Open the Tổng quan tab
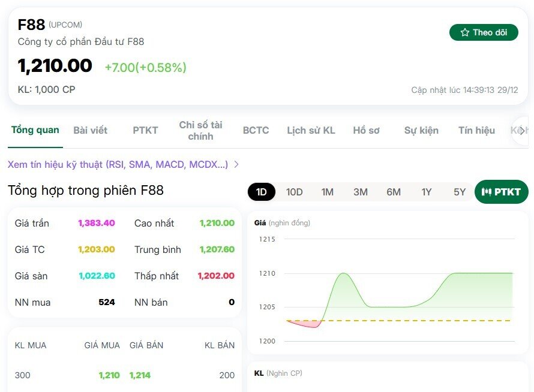534x392 pixels. pyautogui.click(x=35, y=130)
